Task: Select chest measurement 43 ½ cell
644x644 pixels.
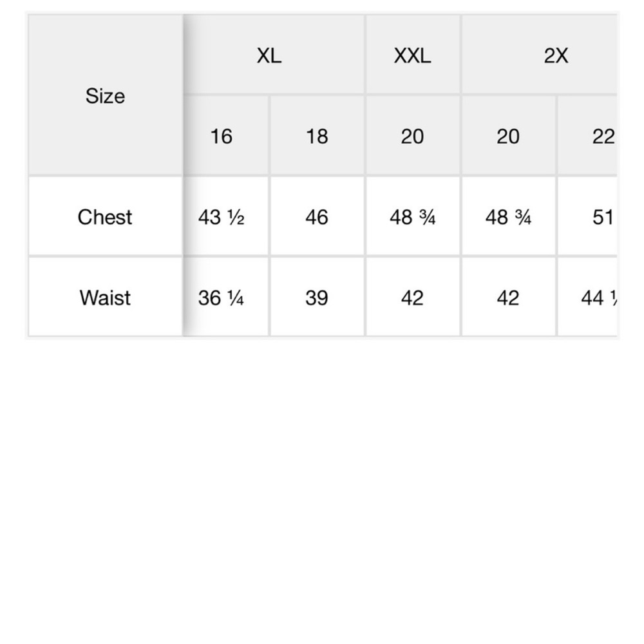Action: [221, 217]
